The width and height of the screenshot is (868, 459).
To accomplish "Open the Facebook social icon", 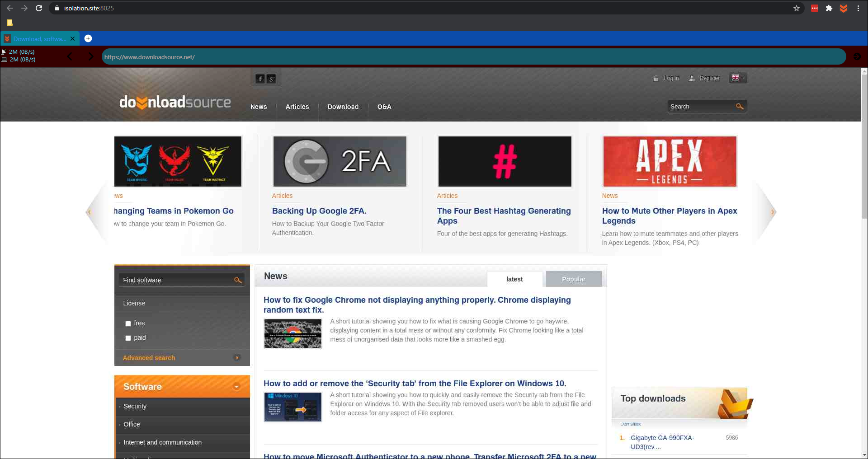I will [x=260, y=79].
